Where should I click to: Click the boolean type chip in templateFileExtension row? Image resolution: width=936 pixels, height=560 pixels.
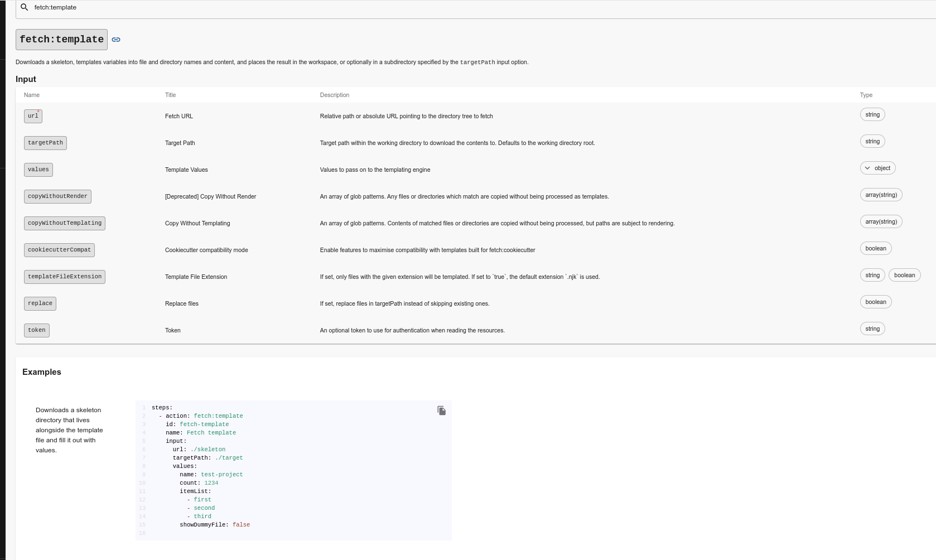click(904, 275)
